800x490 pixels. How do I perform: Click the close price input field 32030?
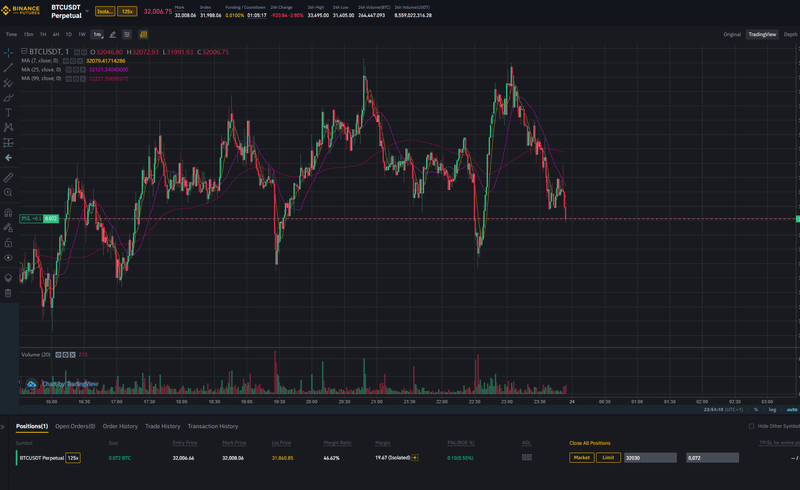(651, 458)
